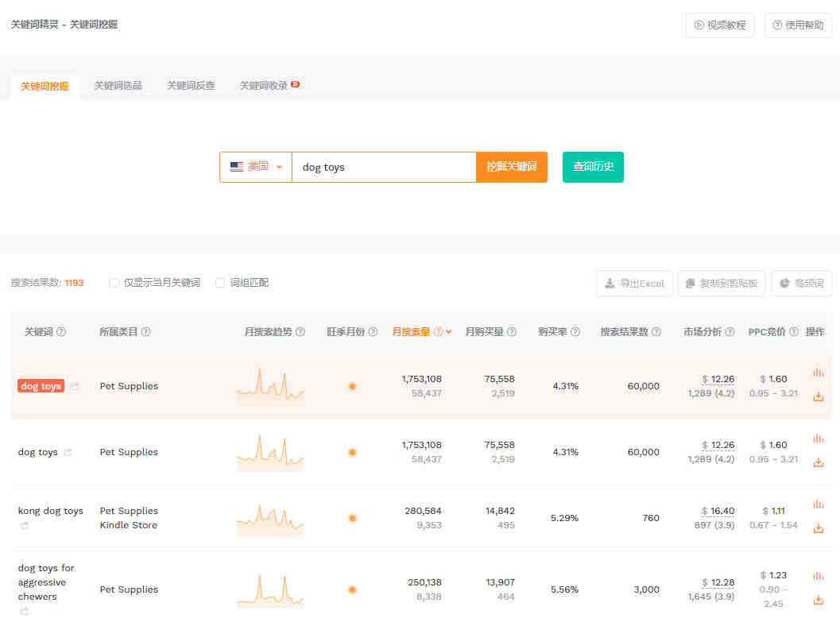Open external link icon in second dog toys row
The height and width of the screenshot is (626, 840).
[68, 453]
